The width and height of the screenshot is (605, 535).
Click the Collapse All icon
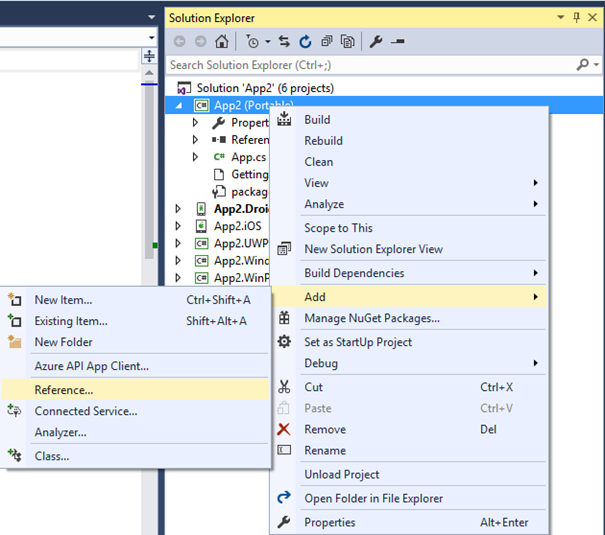pyautogui.click(x=326, y=41)
